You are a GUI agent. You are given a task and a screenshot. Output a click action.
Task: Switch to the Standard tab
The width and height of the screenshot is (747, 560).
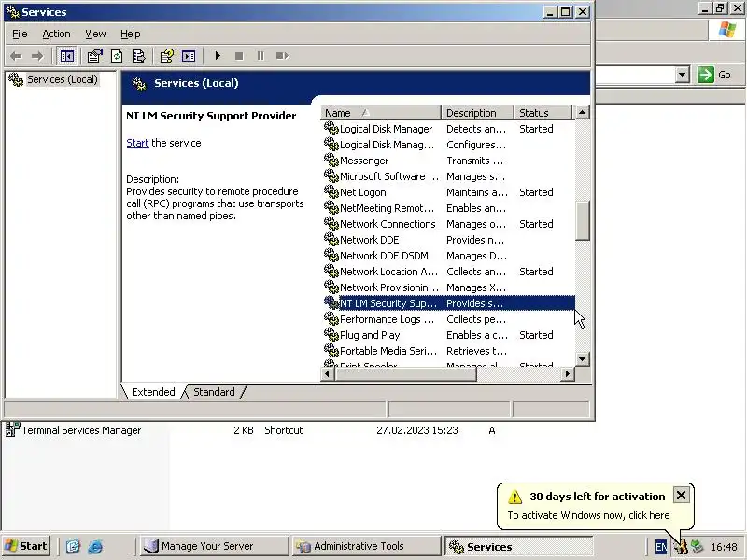point(214,392)
